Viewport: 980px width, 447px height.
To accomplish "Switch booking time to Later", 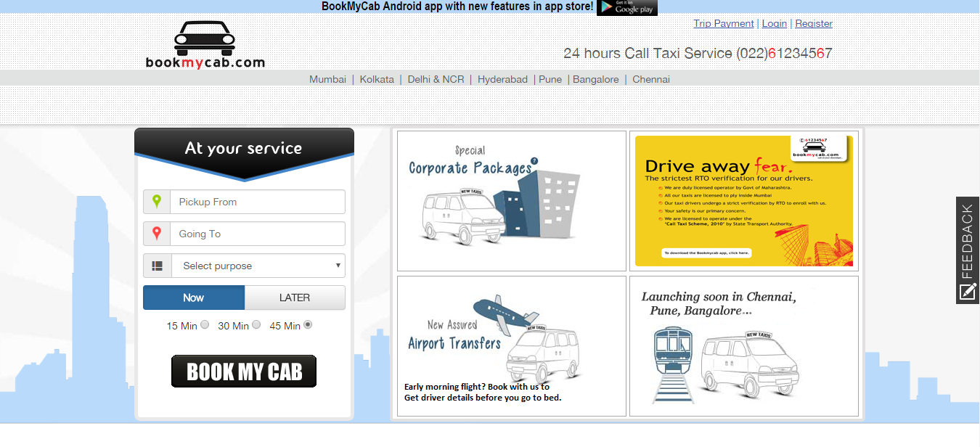I will pos(295,298).
